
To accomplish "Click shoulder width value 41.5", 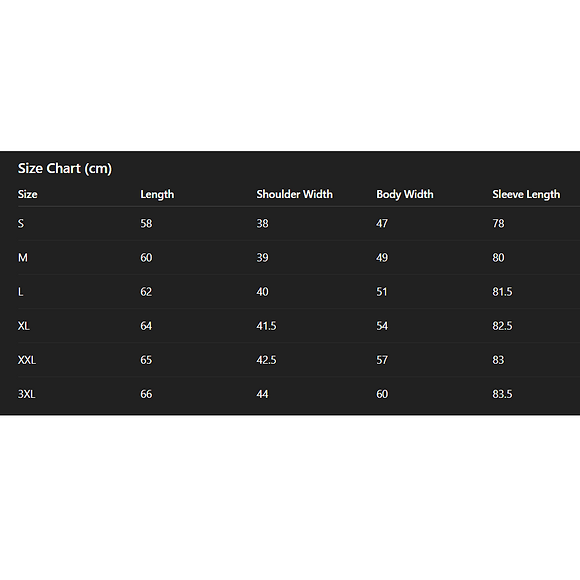I will [x=266, y=326].
